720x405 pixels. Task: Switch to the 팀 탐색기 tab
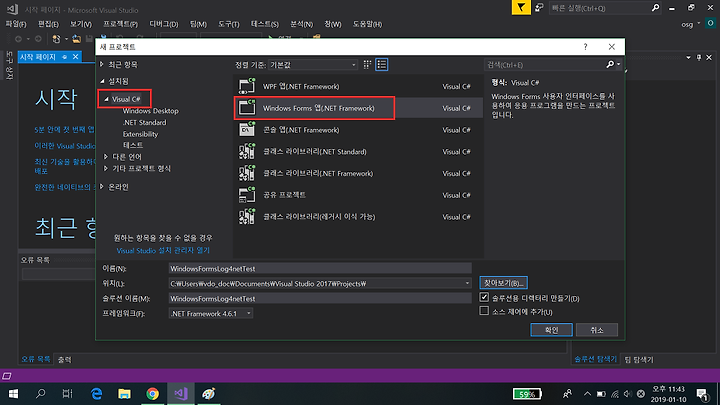tap(639, 360)
